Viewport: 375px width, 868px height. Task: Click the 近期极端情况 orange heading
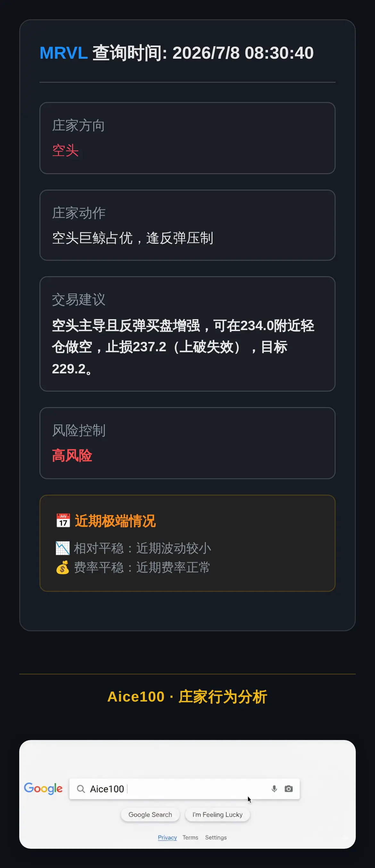[115, 521]
